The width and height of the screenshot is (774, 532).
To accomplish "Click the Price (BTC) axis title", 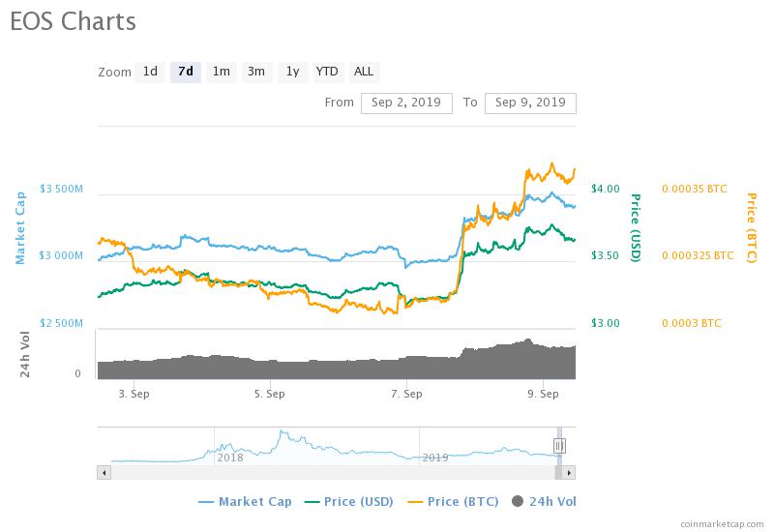I will pyautogui.click(x=751, y=227).
